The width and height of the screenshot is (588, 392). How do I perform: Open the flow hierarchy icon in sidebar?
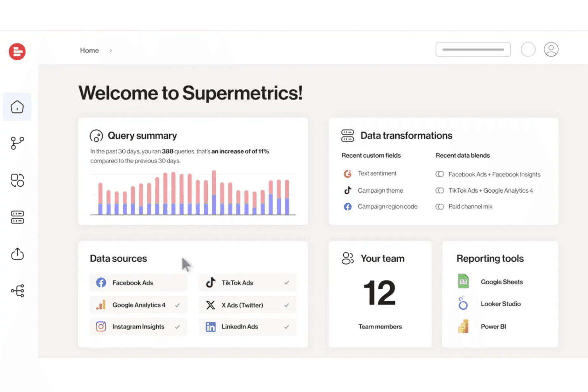point(17,291)
